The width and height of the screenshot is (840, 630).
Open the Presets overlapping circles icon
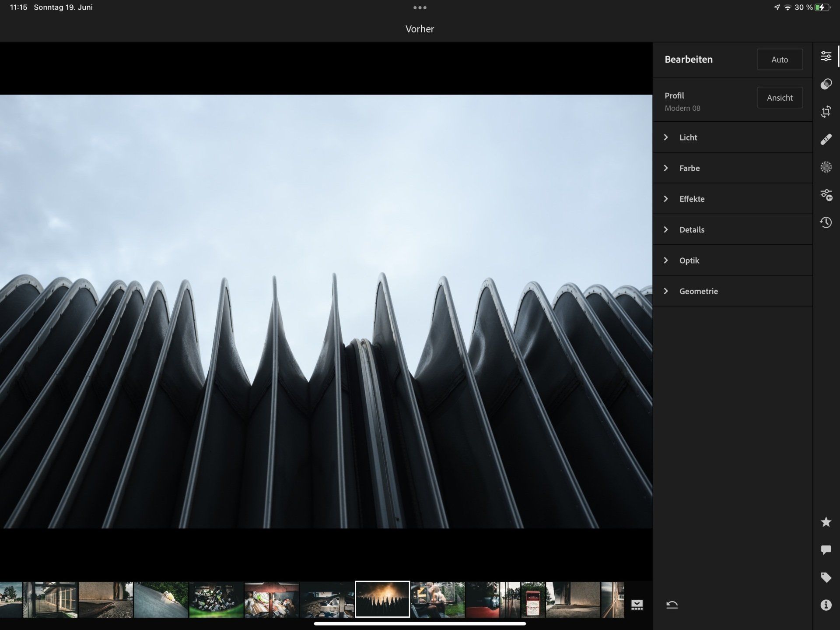point(826,84)
